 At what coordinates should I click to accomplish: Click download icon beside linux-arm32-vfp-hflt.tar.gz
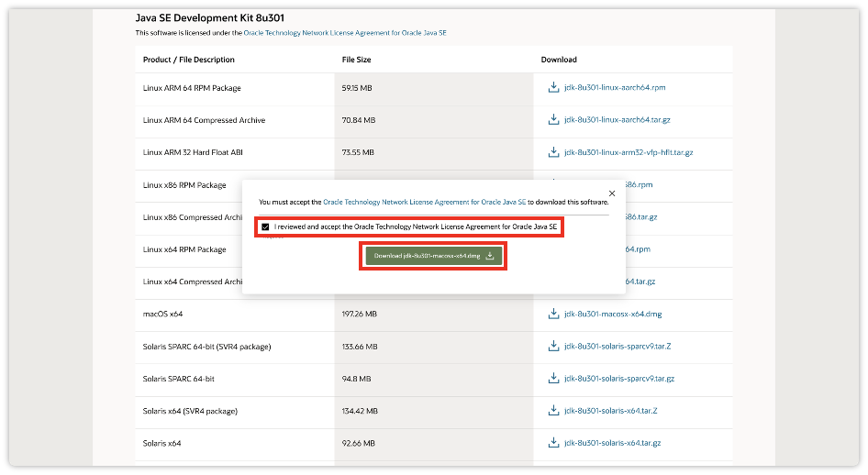(x=553, y=152)
